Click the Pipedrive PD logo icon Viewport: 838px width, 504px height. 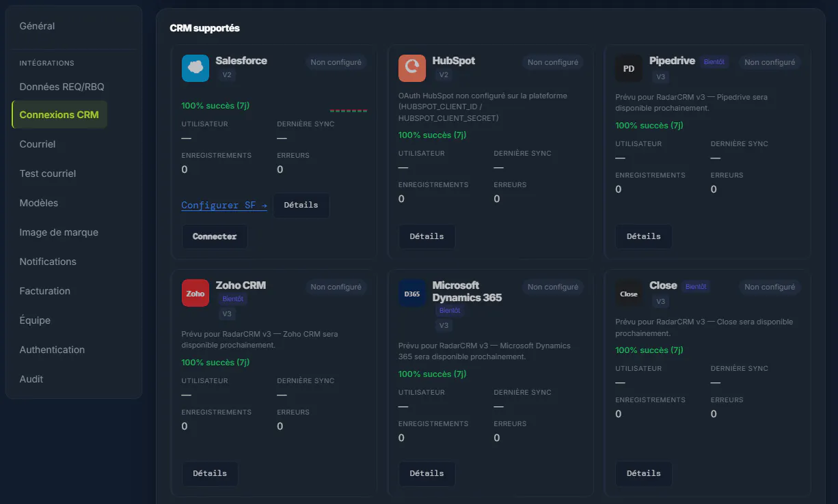coord(629,68)
